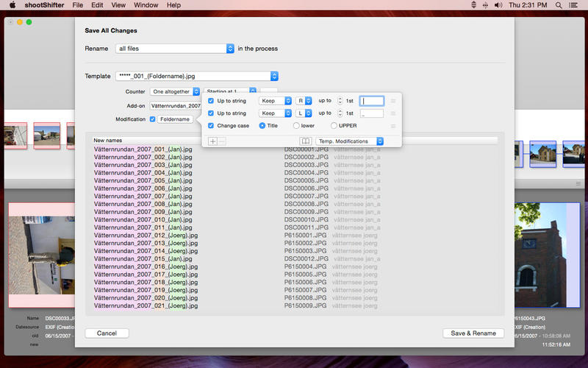Viewport: 588px width, 368px height.
Task: Select the UPPER case radio button
Action: point(334,126)
